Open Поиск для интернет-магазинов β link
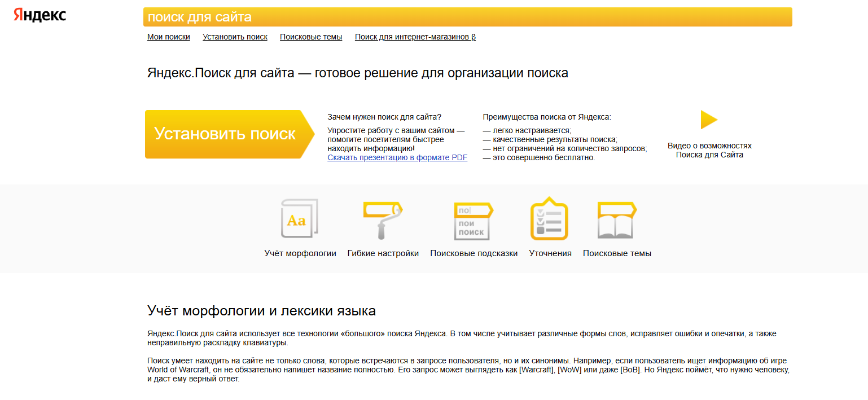868x400 pixels. click(415, 37)
